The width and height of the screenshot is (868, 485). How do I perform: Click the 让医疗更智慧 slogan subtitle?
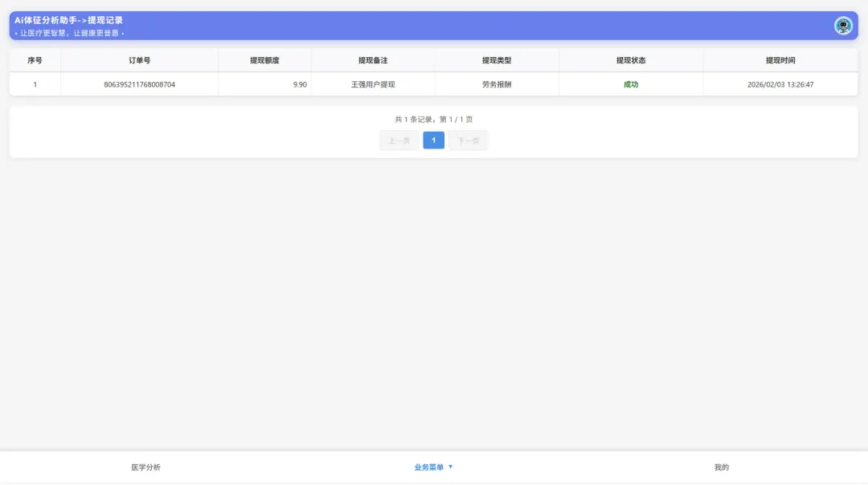pos(69,33)
